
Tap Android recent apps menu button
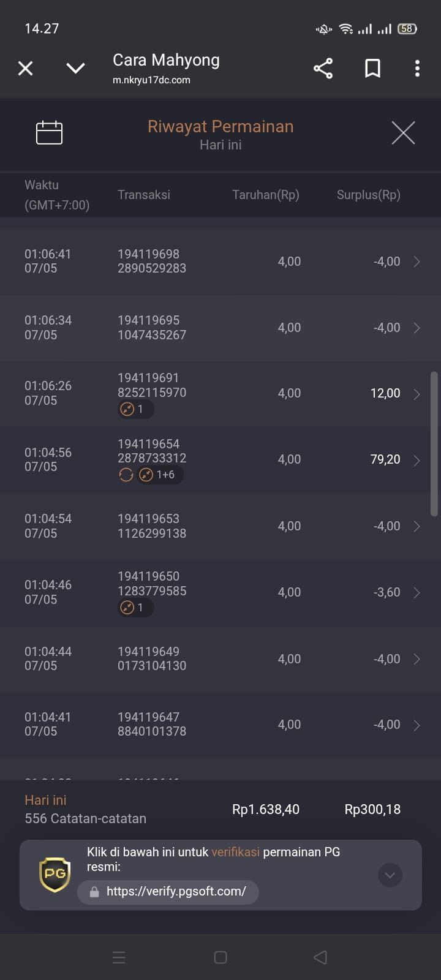[x=119, y=957]
